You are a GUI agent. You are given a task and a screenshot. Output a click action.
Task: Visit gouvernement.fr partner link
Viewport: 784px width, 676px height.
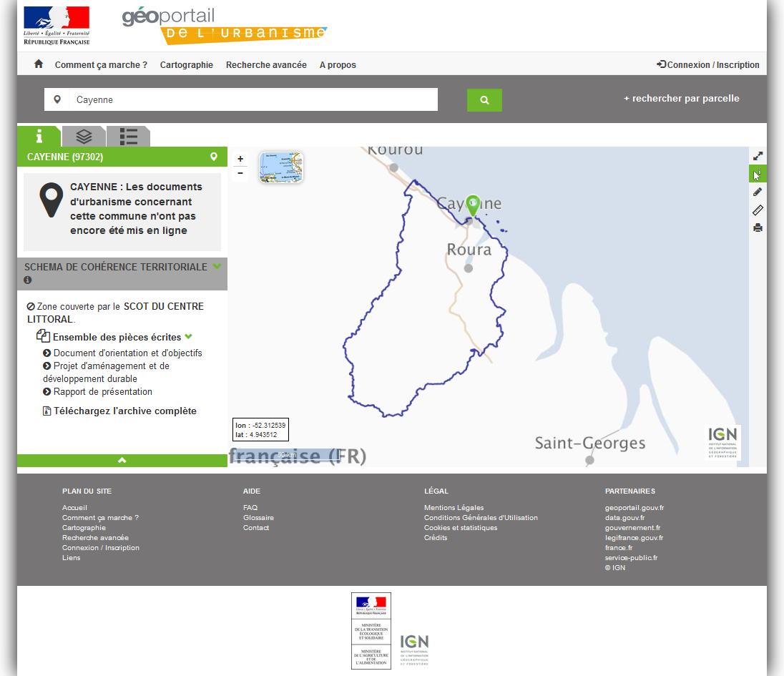(632, 527)
